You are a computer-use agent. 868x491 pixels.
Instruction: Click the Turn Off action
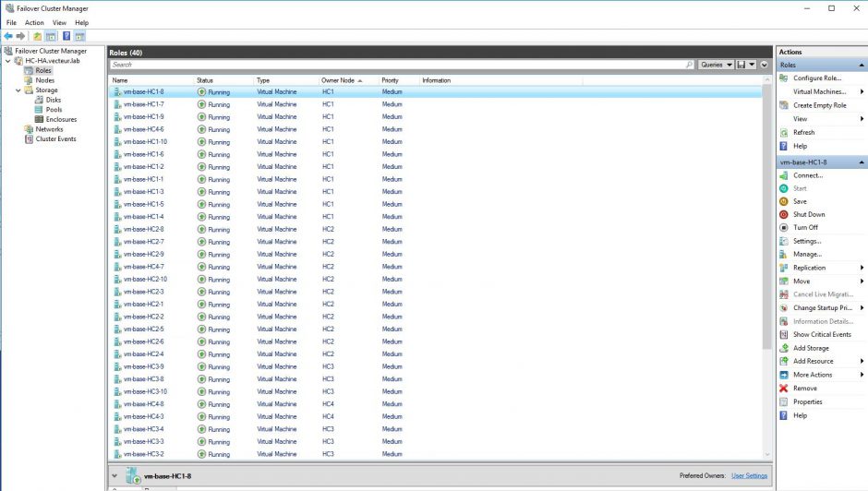pyautogui.click(x=805, y=227)
